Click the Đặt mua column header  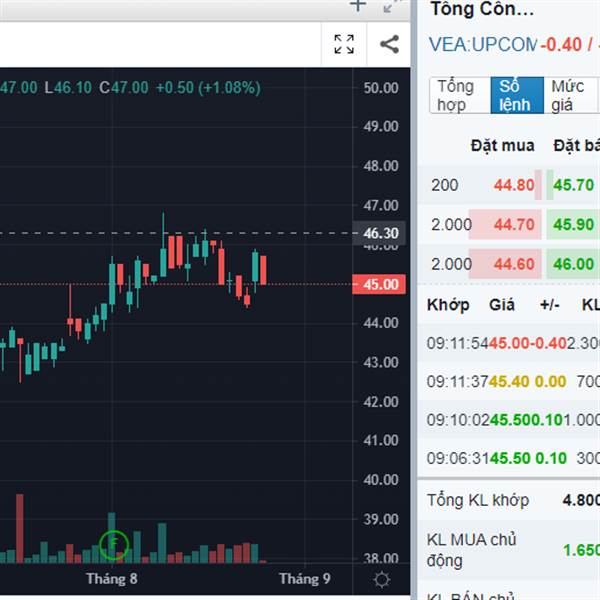(503, 146)
